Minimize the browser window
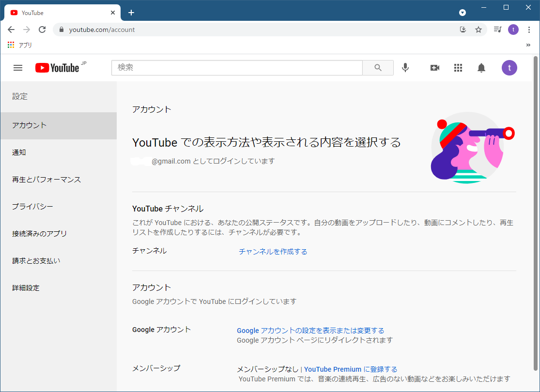The height and width of the screenshot is (392, 540). [484, 7]
